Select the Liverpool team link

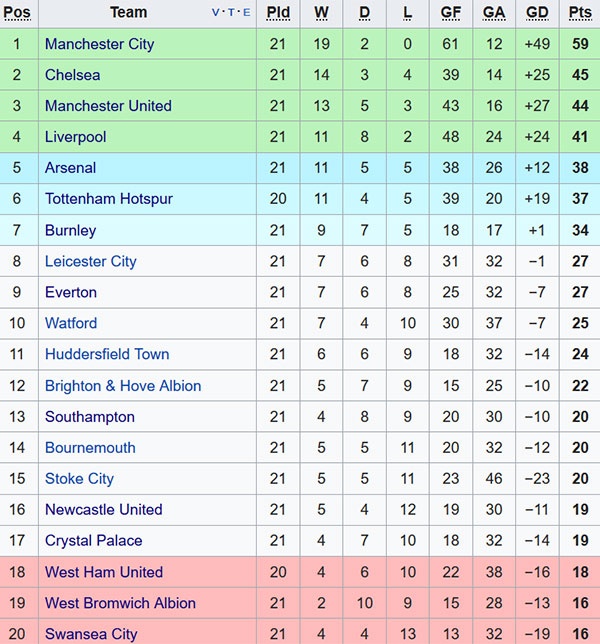click(x=75, y=137)
